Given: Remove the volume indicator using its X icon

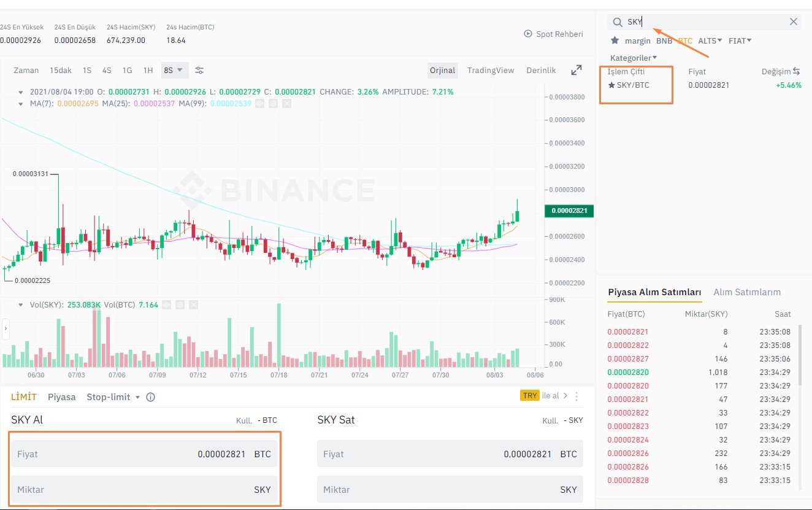Looking at the screenshot, I should (x=193, y=304).
